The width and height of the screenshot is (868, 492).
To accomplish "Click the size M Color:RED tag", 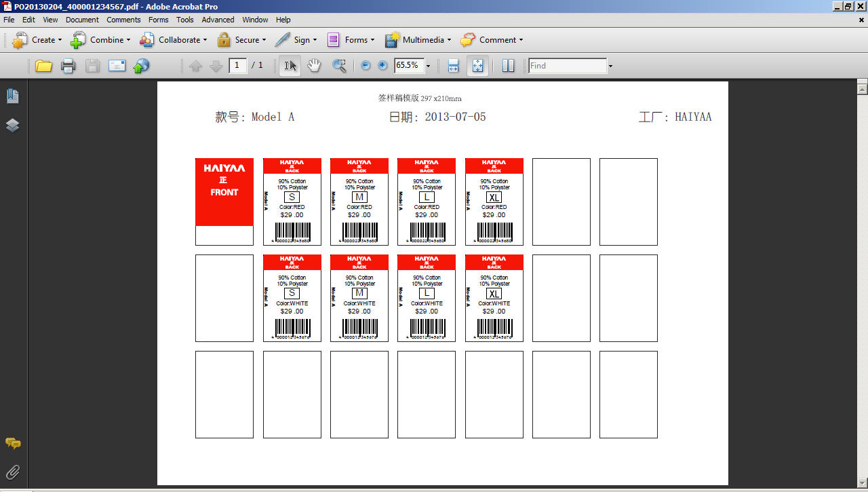I will click(x=359, y=202).
